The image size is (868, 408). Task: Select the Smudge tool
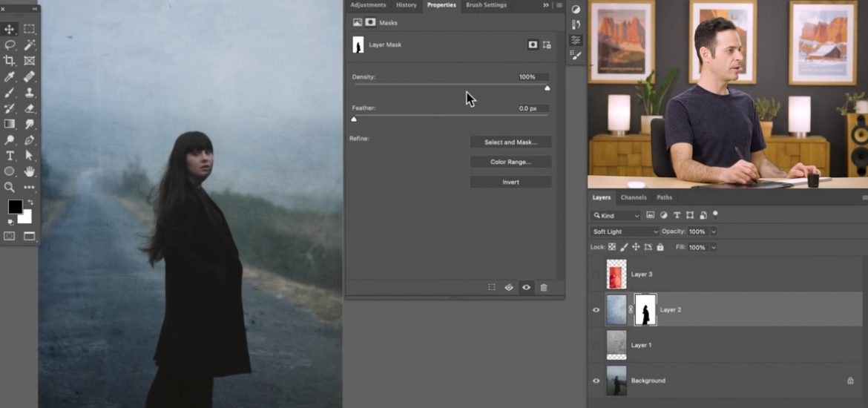(x=30, y=124)
